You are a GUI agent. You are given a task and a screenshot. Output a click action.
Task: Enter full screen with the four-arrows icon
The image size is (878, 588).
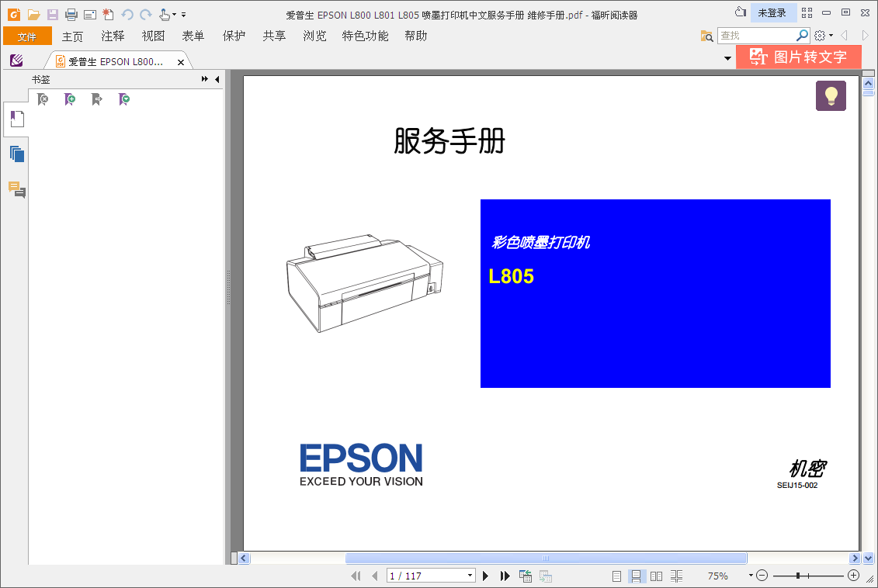[807, 13]
